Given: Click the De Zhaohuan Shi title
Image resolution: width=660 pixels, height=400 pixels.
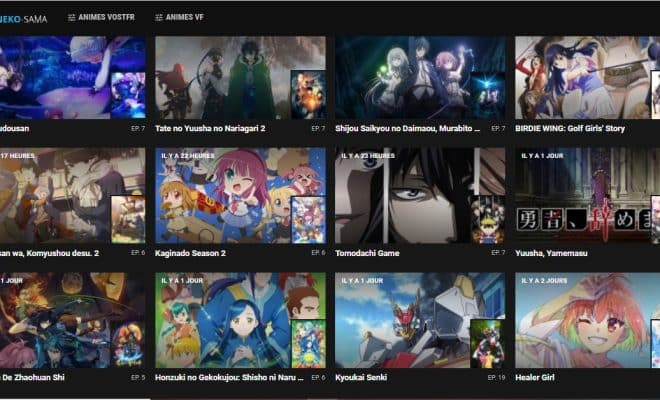Looking at the screenshot, I should click(32, 378).
